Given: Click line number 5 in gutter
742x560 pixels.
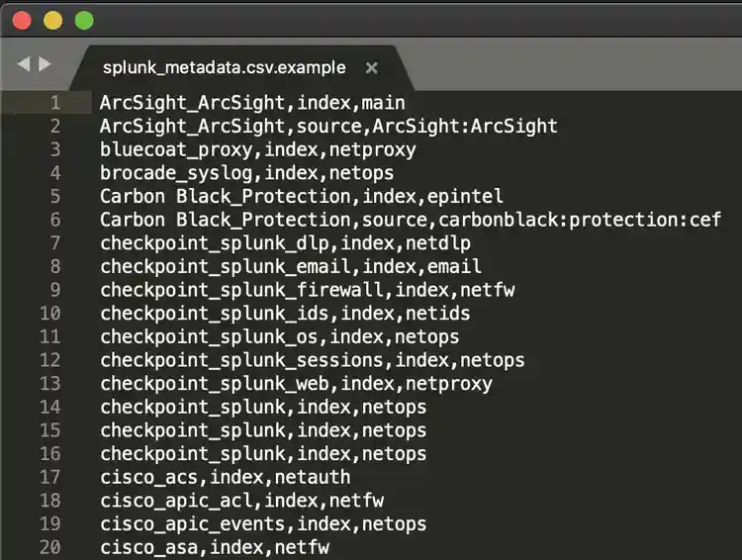Looking at the screenshot, I should click(x=54, y=196).
